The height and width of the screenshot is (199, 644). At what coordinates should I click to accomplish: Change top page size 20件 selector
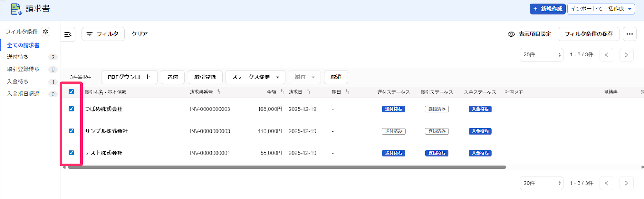[541, 55]
